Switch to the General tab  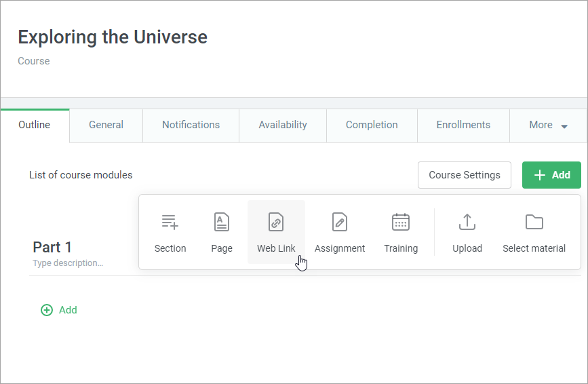point(106,125)
